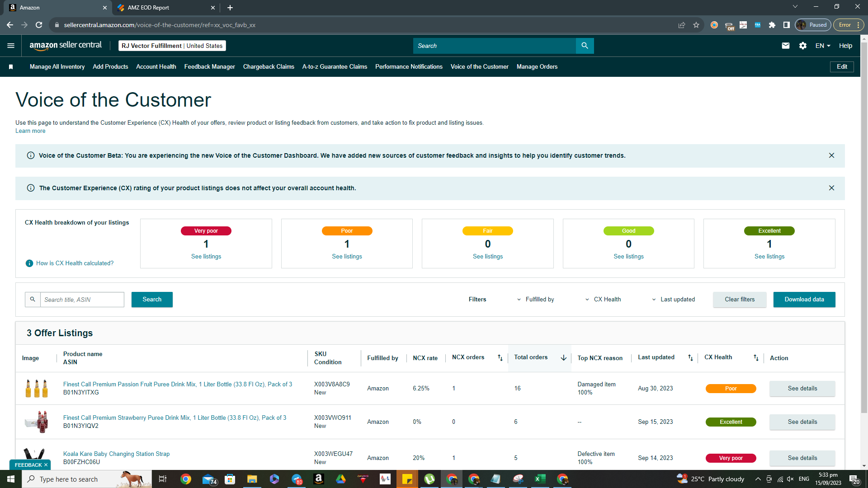Open Chargeback Claims
Viewport: 868px width, 488px height.
pos(269,67)
